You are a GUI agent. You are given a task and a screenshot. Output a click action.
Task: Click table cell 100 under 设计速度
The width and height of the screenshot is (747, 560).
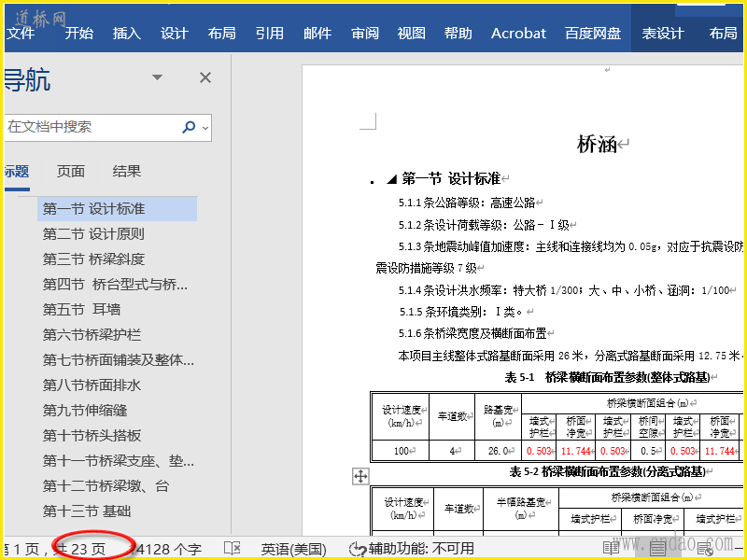[x=402, y=451]
